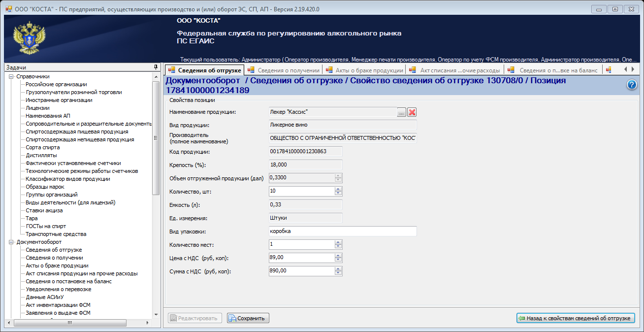Open Сведения о постановке на баланс in the tree
This screenshot has width=644, height=332.
pyautogui.click(x=69, y=281)
